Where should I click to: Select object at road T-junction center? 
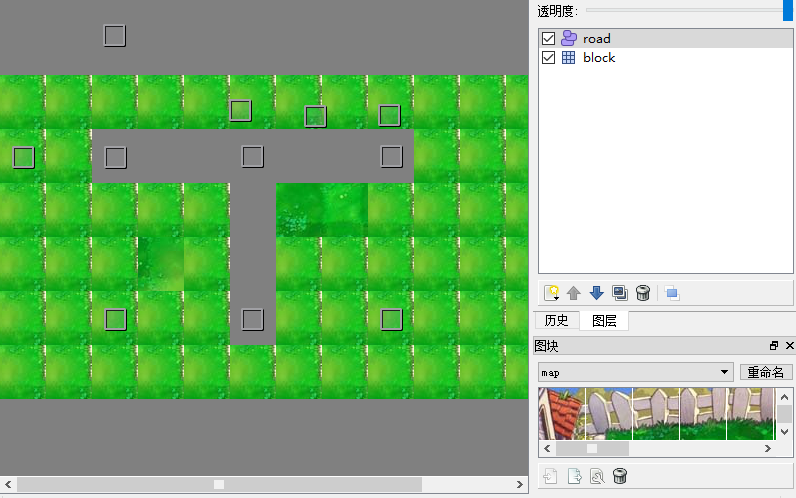tap(252, 156)
